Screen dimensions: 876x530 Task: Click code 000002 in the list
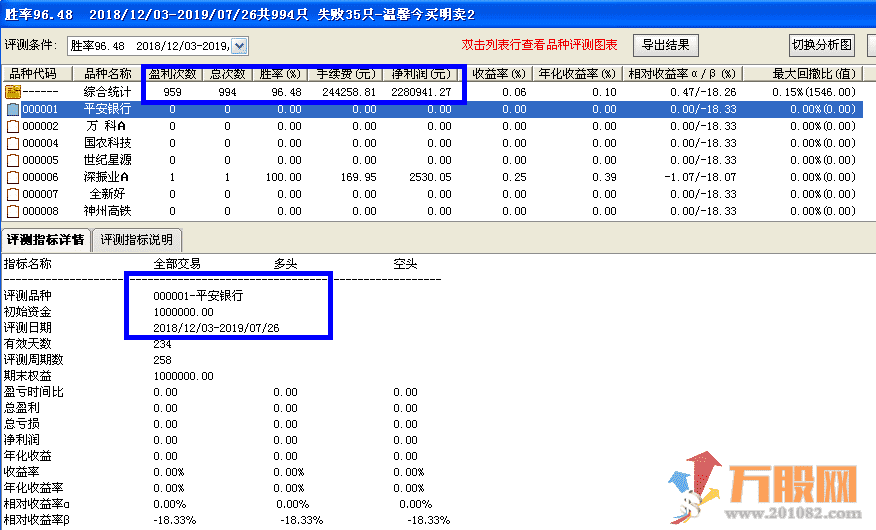point(40,126)
